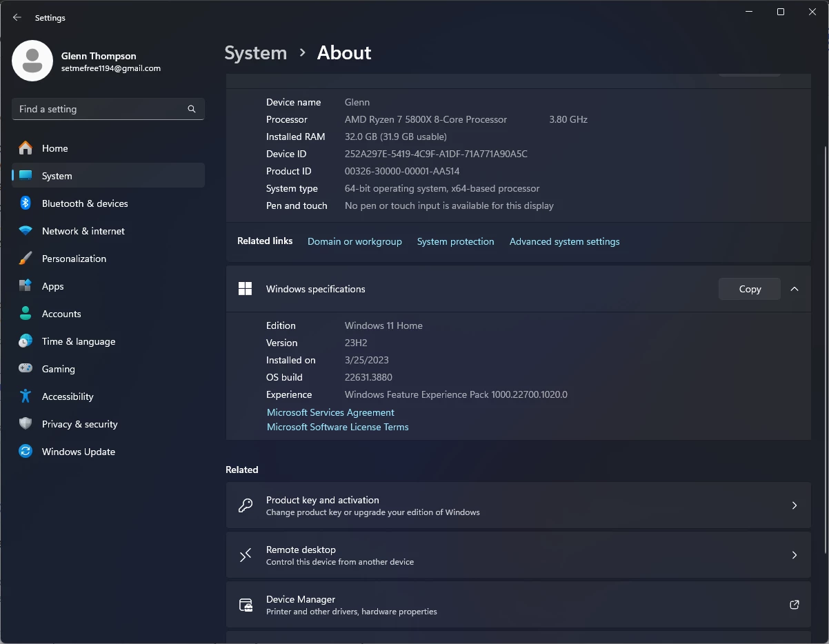Screen dimensions: 829x644
Task: Click the account name Glenn Thompson
Action: [99, 56]
